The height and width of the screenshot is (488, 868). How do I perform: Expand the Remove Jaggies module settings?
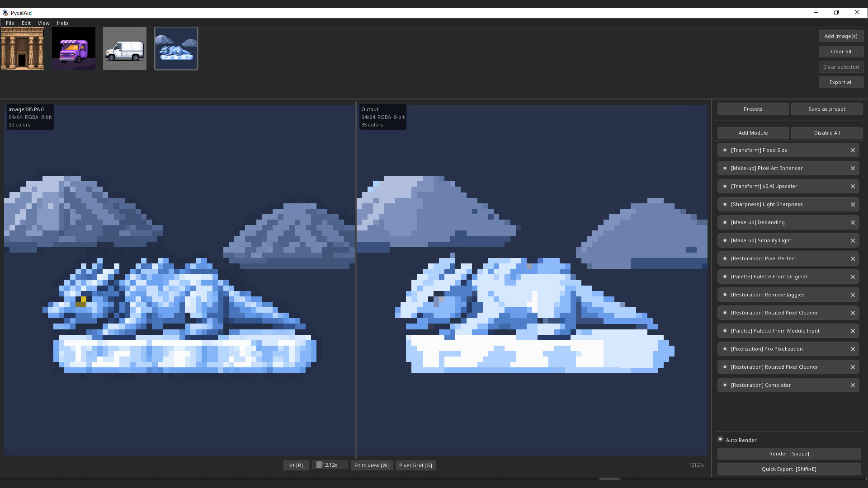click(x=788, y=295)
